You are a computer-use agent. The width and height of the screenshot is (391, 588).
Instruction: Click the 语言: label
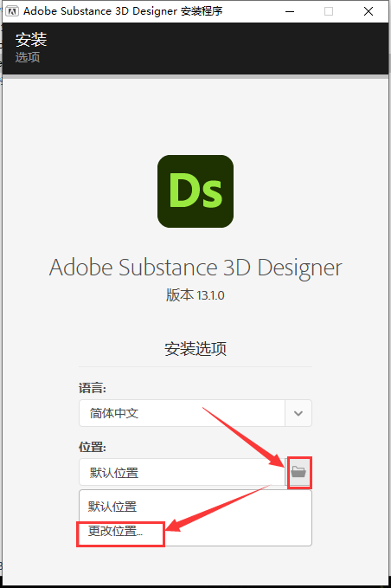pos(93,388)
